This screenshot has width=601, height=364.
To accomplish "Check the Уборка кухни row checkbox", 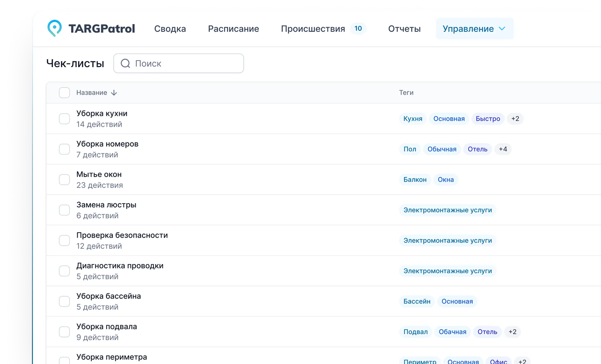I will 64,119.
